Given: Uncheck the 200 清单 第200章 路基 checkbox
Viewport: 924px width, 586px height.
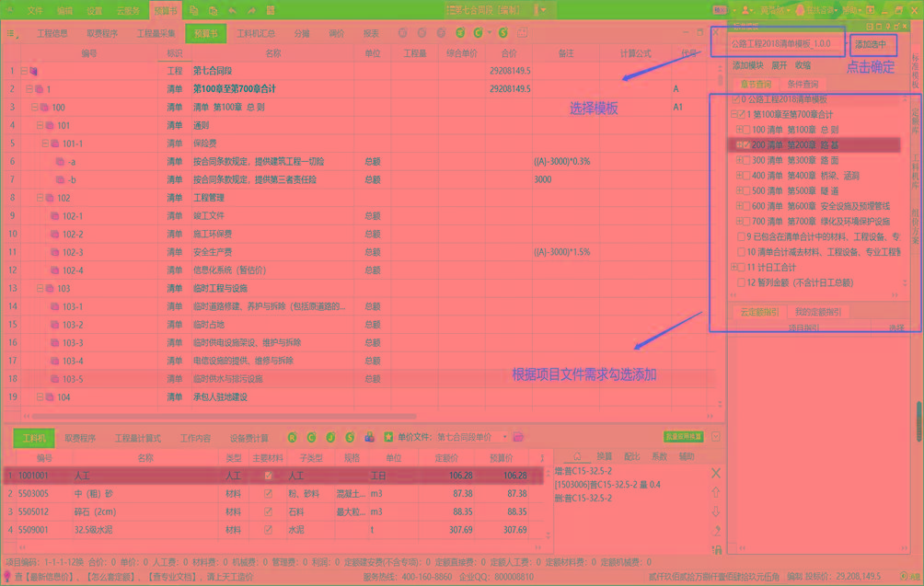Looking at the screenshot, I should pyautogui.click(x=746, y=144).
